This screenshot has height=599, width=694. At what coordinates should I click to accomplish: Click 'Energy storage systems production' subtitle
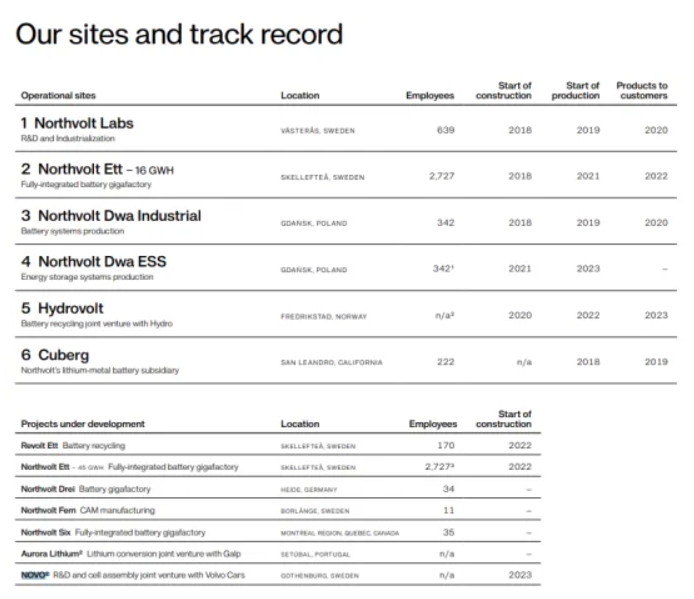click(x=87, y=277)
